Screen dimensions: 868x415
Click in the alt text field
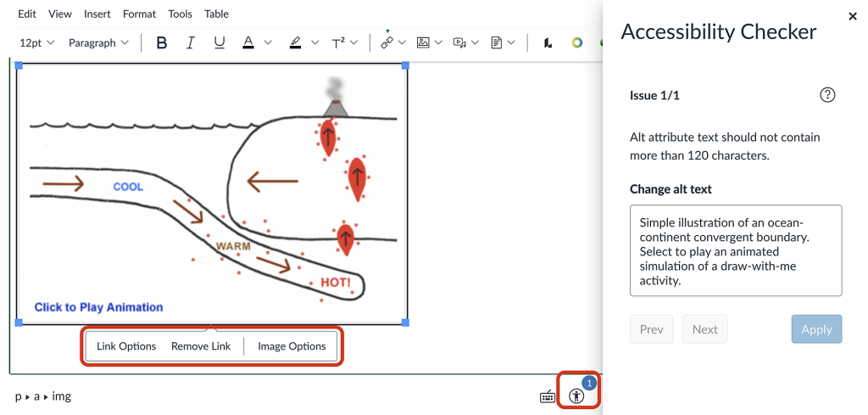(736, 250)
